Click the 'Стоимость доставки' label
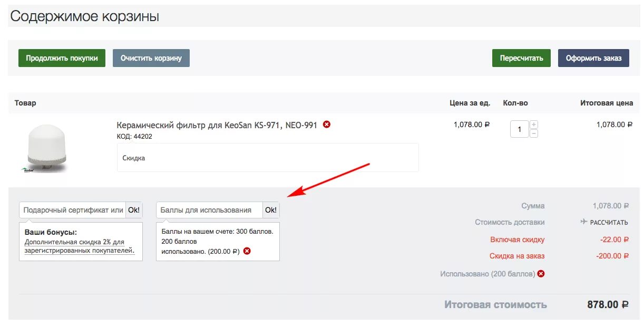The image size is (644, 325). [510, 223]
